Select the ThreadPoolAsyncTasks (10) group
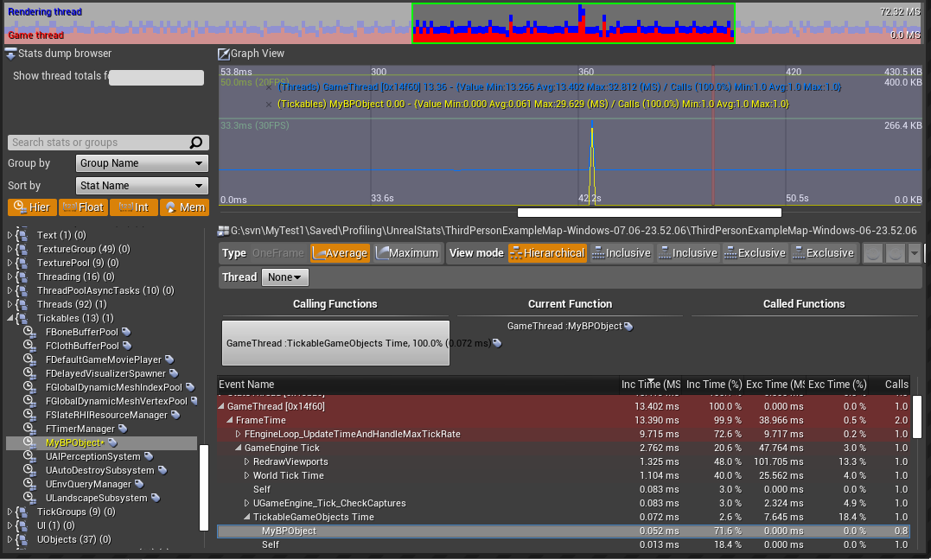 click(105, 291)
